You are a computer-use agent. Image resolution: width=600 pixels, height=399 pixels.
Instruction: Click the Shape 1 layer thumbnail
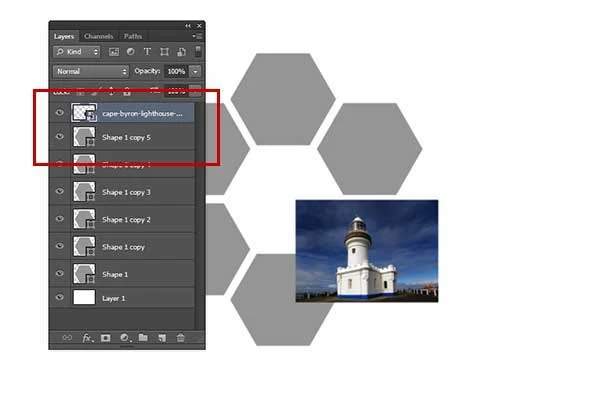(84, 274)
